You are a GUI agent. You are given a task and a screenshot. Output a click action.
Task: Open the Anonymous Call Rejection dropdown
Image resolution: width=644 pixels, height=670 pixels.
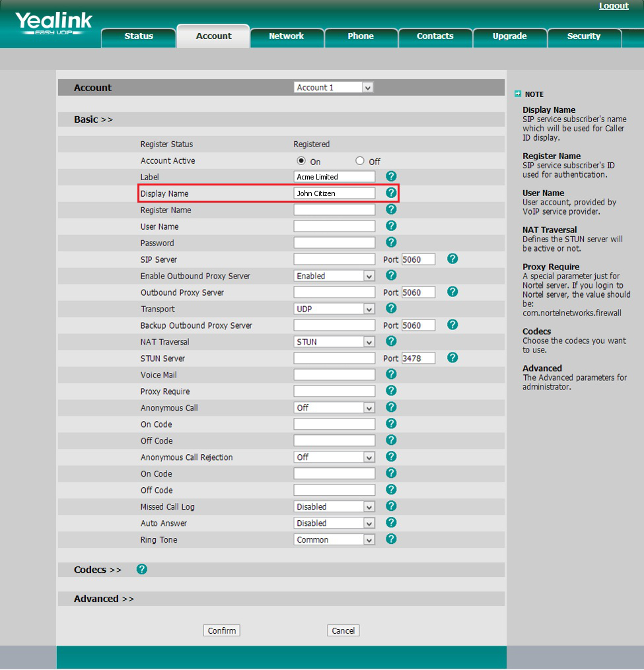click(x=334, y=457)
